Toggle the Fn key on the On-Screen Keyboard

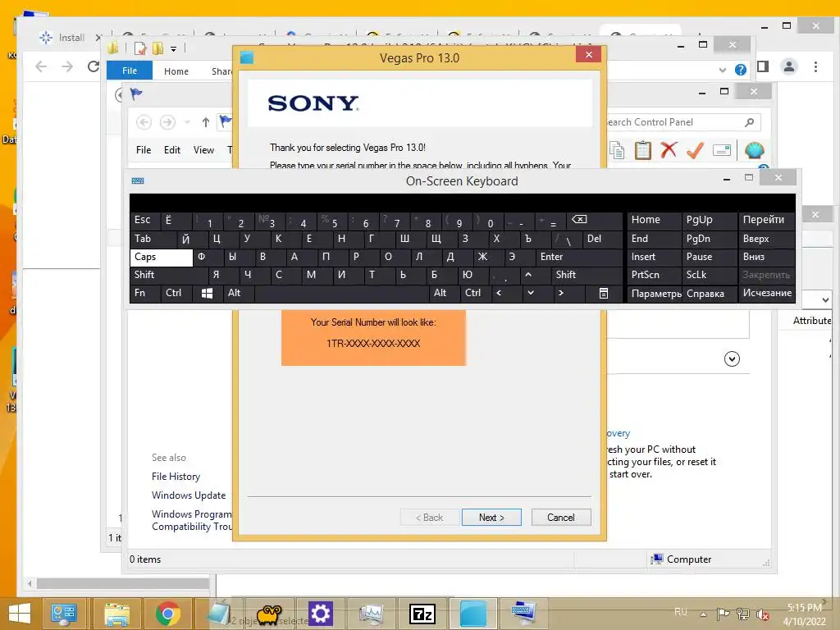tap(144, 294)
